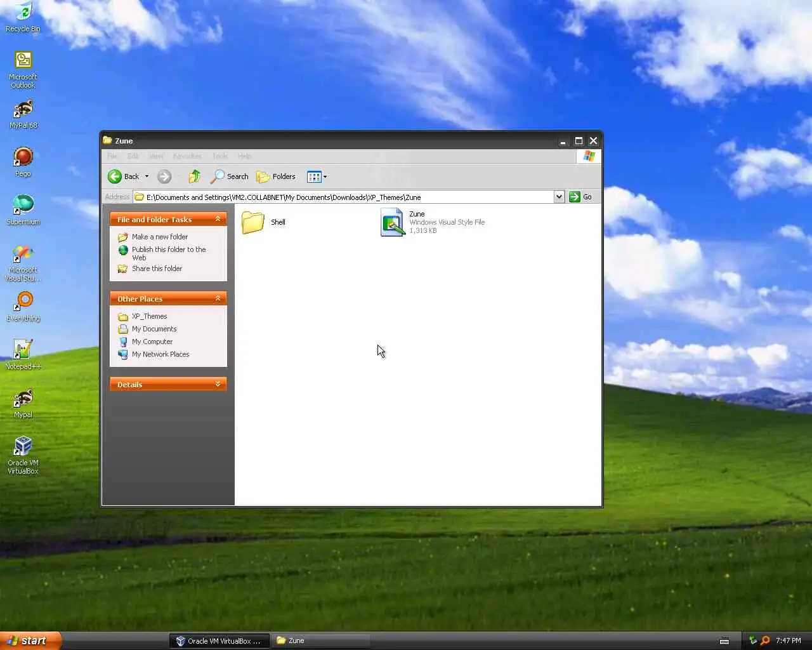Viewport: 812px width, 650px height.
Task: Select the Mypal desktop shortcut
Action: (x=23, y=404)
